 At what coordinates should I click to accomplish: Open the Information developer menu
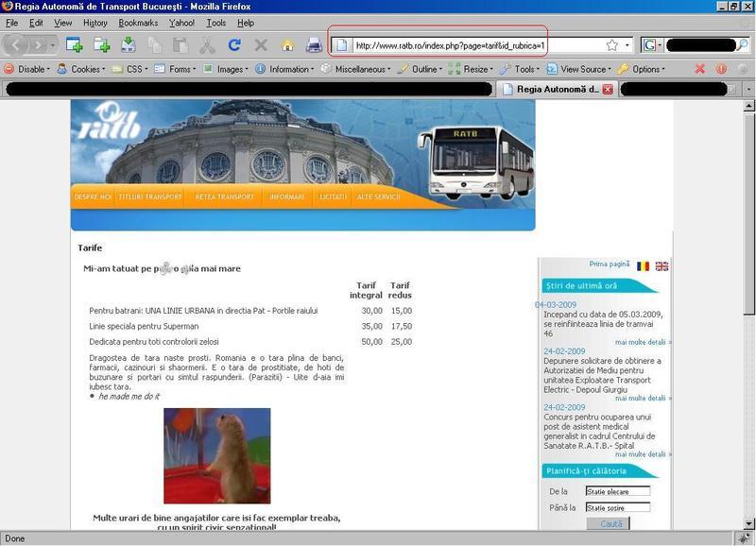(x=285, y=69)
